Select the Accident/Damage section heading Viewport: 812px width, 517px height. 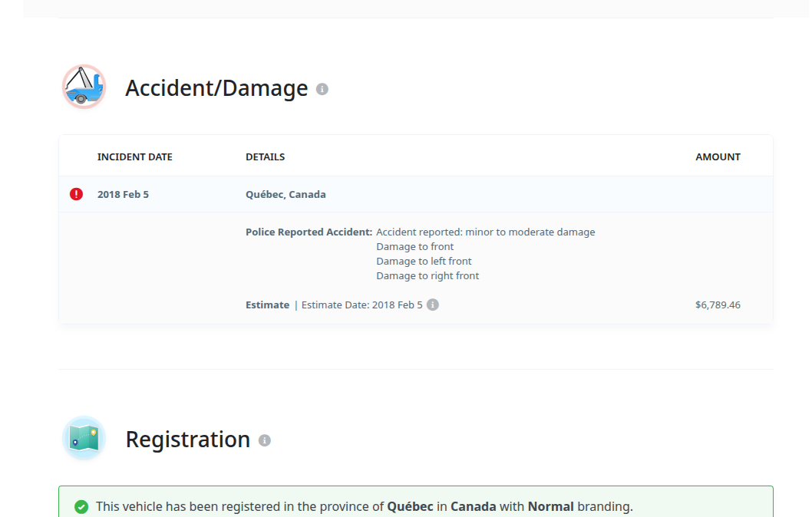216,88
